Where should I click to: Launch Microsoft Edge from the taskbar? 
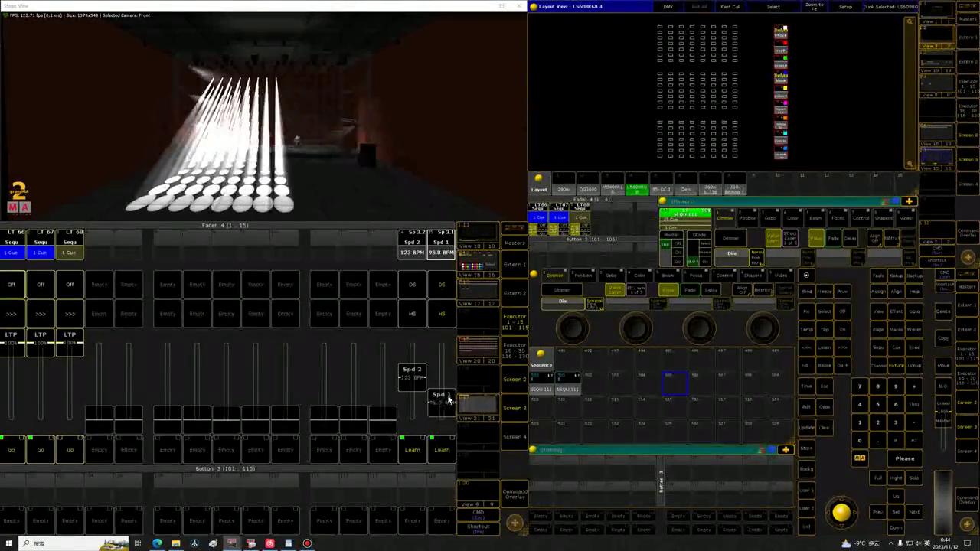[157, 543]
